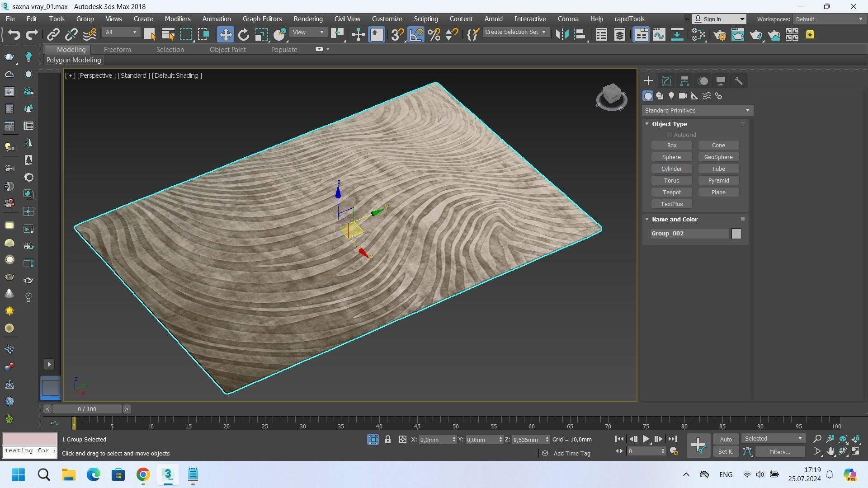Switch to the Freeform ribbon tab
The height and width of the screenshot is (488, 868).
click(117, 50)
